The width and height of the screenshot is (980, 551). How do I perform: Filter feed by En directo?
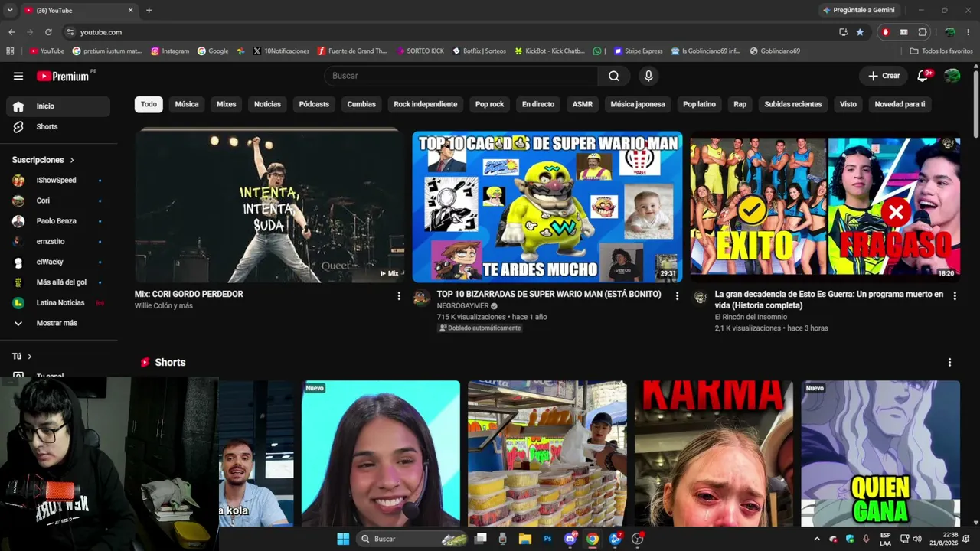pos(538,104)
